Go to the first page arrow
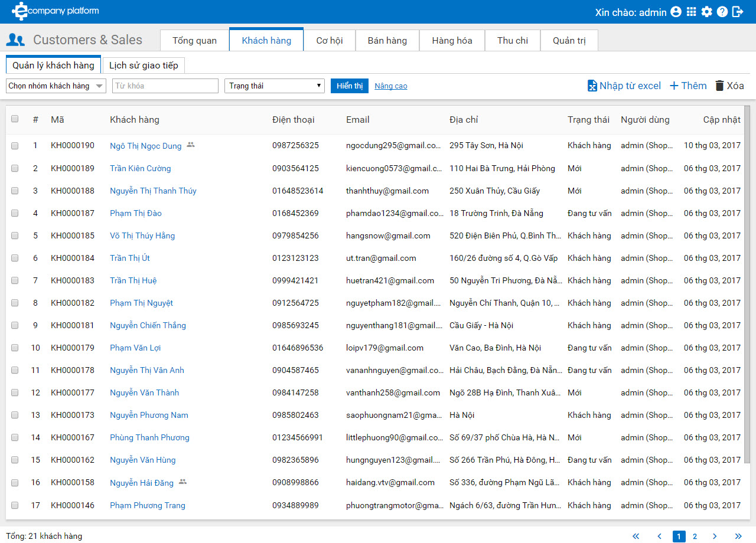The image size is (756, 543). [x=636, y=537]
